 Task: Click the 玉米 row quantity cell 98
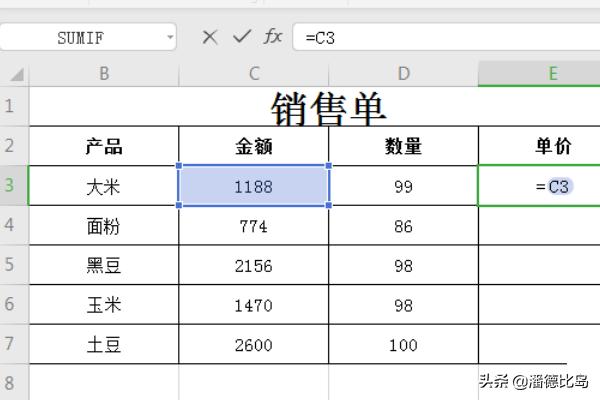[403, 305]
